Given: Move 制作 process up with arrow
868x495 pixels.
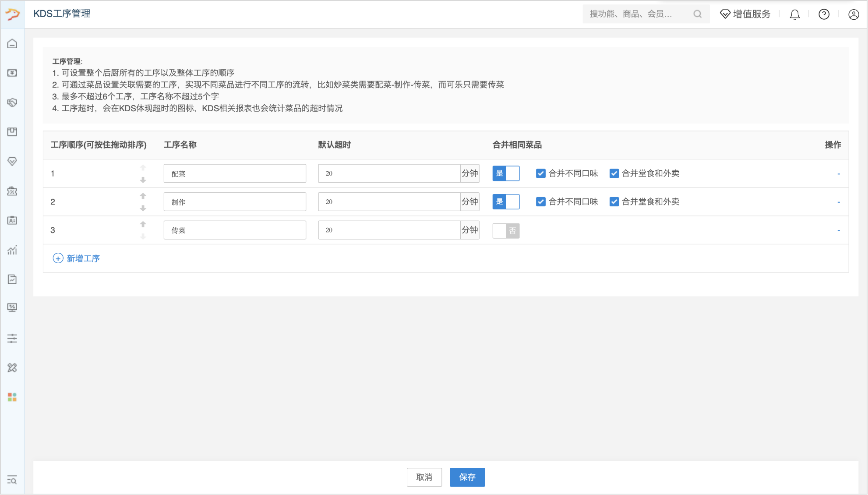Looking at the screenshot, I should [x=143, y=196].
